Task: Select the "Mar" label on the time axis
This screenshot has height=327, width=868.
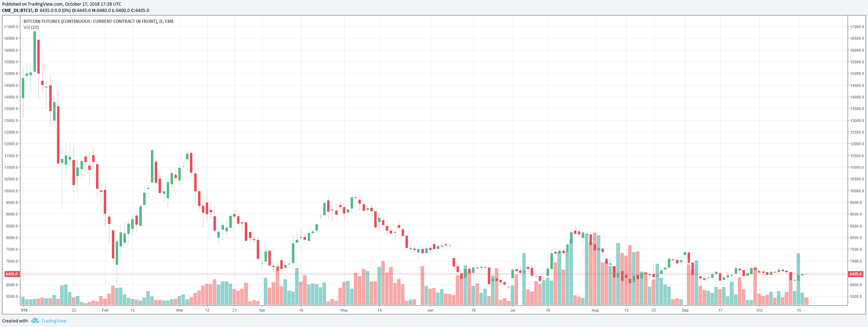Action: (x=180, y=310)
